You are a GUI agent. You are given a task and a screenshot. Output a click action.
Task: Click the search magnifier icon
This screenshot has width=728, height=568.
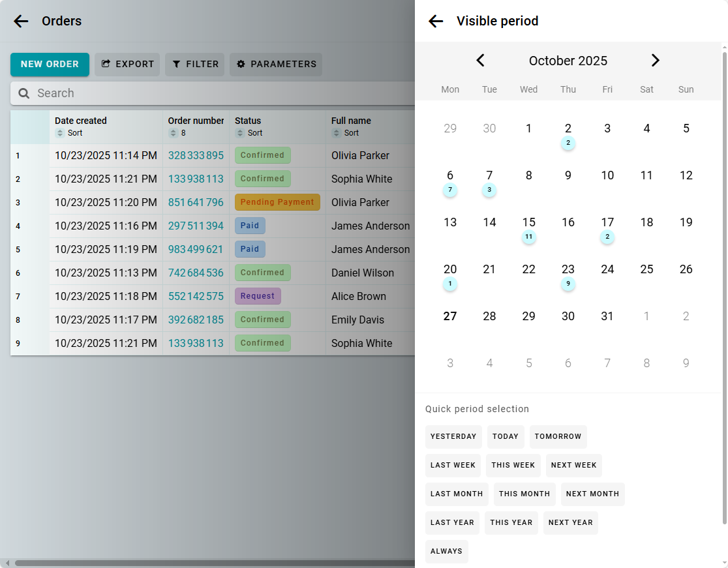coord(24,93)
